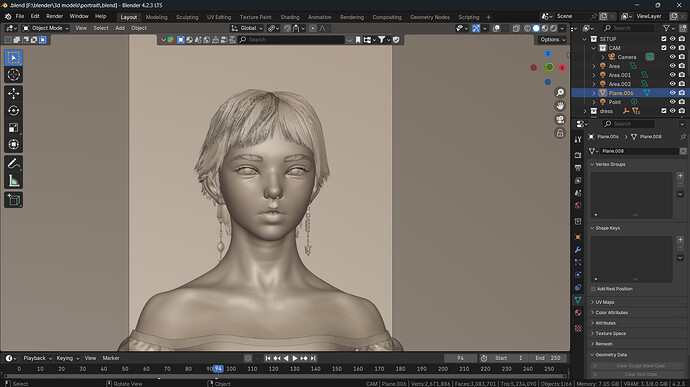Toggle visibility eye of Point light
690x387 pixels.
672,102
